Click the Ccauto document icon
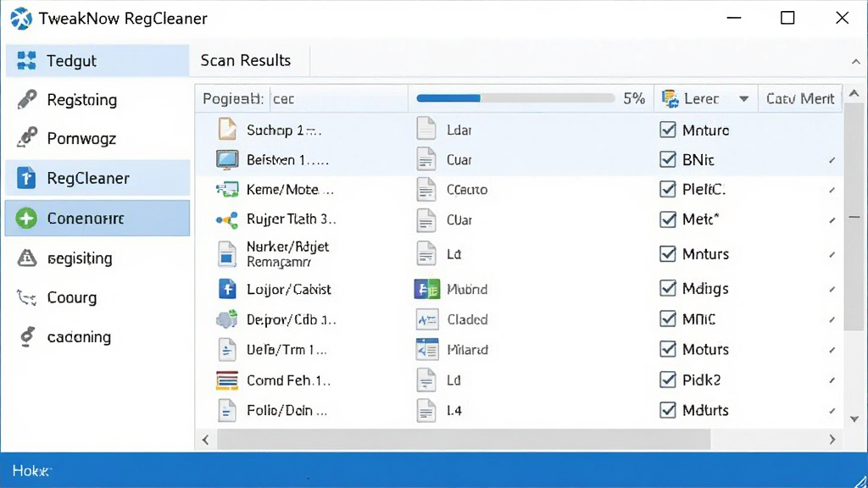 [x=426, y=190]
